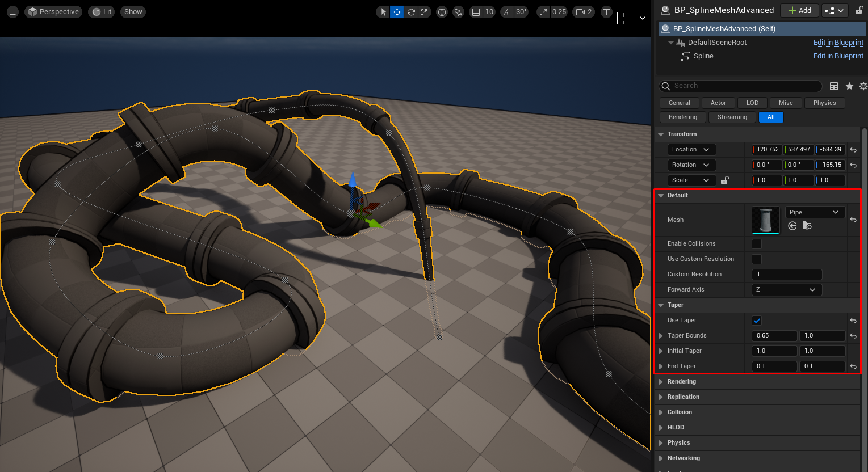Open the Pipe mesh selection dropdown
Viewport: 868px width, 472px height.
coord(815,212)
